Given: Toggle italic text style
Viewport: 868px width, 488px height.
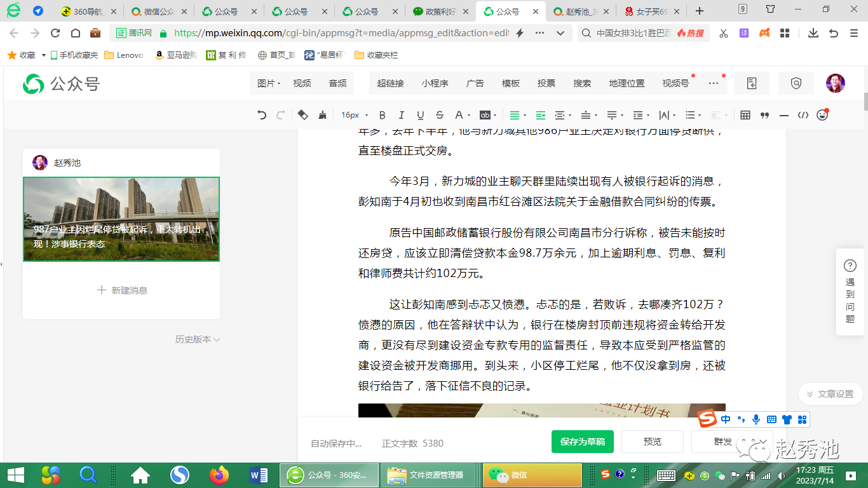Looking at the screenshot, I should [401, 115].
